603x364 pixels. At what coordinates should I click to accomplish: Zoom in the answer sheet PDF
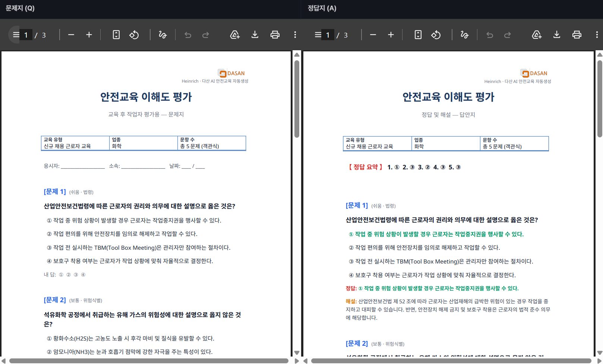pos(391,35)
